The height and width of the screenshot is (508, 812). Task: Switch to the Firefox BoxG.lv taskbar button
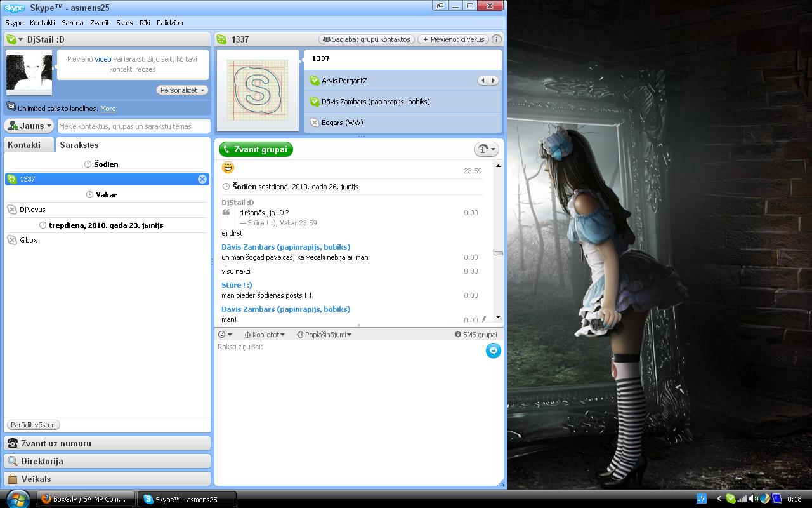coord(86,499)
